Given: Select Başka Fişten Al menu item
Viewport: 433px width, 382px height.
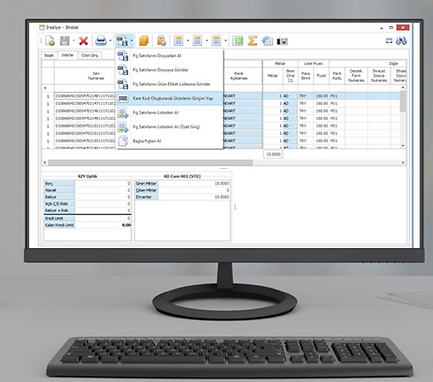Looking at the screenshot, I should (x=169, y=141).
